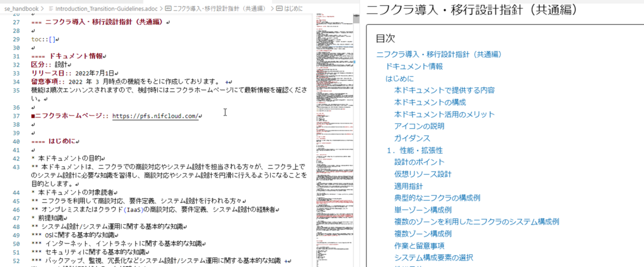Open the ガイダンス link in 目次
644x267 pixels.
[x=412, y=138]
